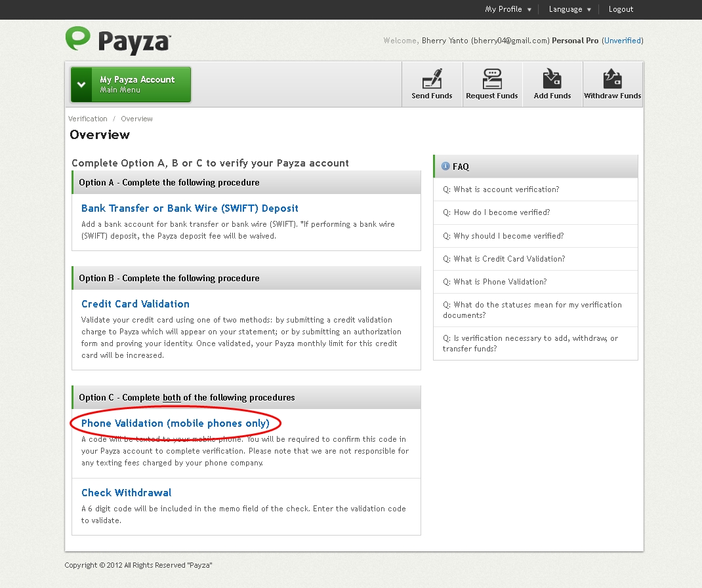Log out using the Logout link

[x=621, y=9]
